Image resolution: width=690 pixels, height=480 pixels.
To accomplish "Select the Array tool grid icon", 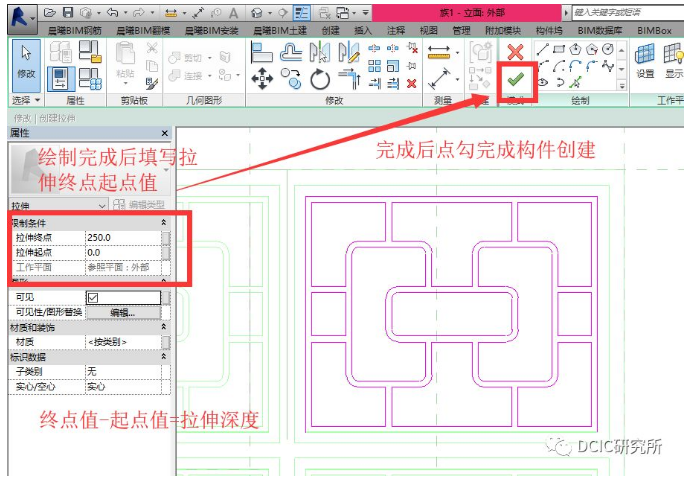I will click(x=374, y=66).
